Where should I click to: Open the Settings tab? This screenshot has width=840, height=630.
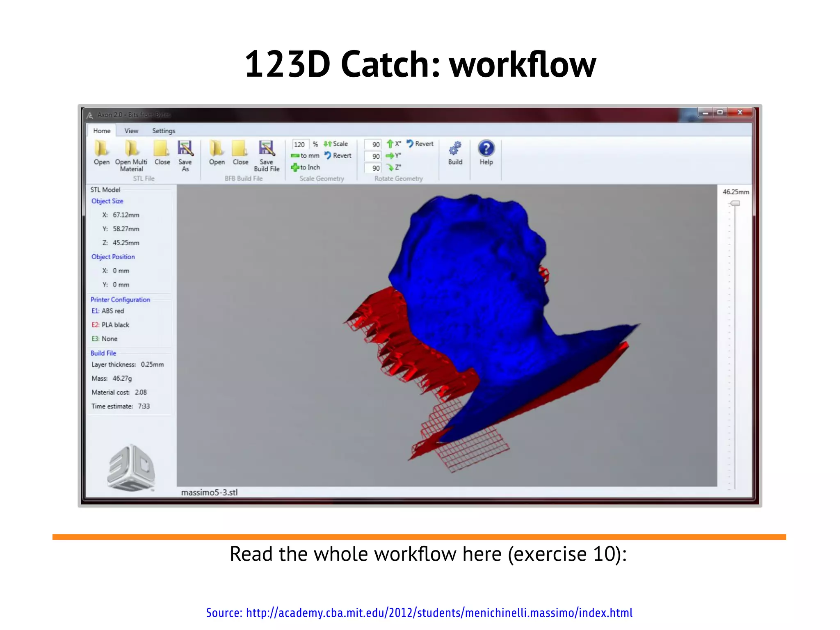[164, 131]
